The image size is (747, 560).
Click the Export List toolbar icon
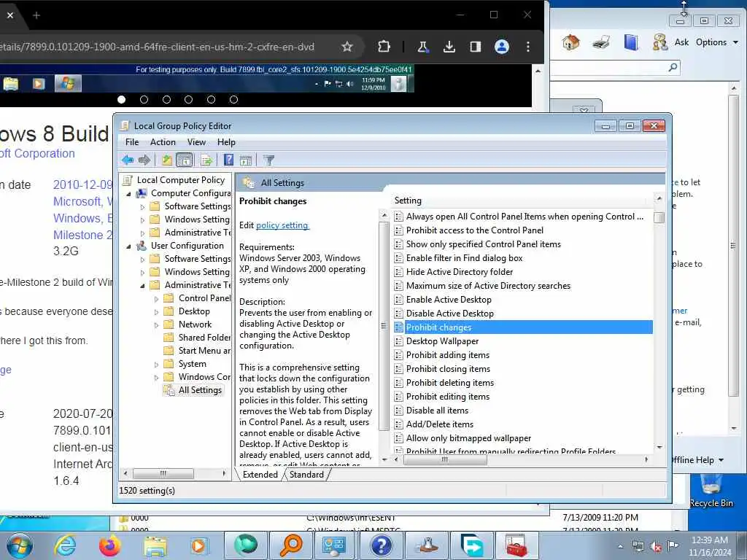coord(206,160)
